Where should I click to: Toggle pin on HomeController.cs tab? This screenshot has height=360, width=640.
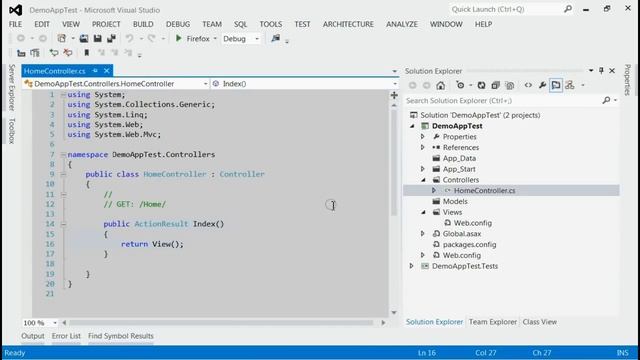pyautogui.click(x=95, y=71)
